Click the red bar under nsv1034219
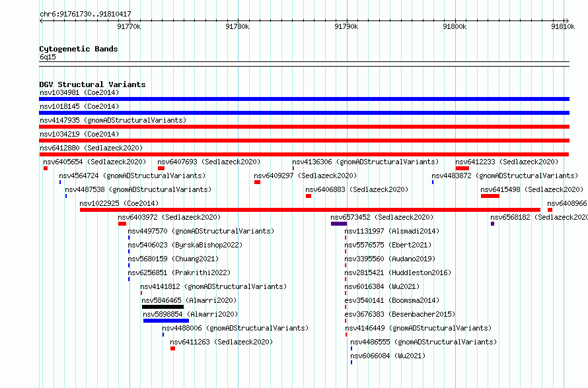Image resolution: width=588 pixels, height=388 pixels. [304, 141]
